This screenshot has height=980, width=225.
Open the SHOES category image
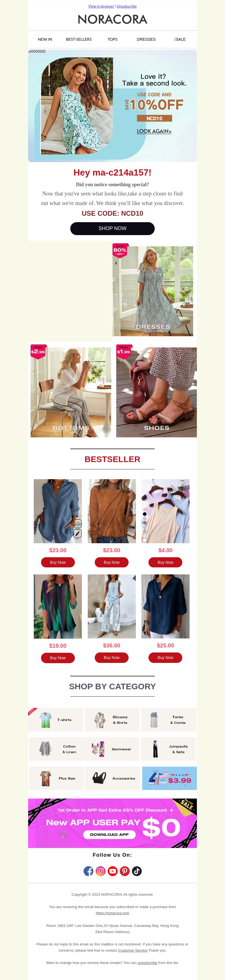pos(156,392)
